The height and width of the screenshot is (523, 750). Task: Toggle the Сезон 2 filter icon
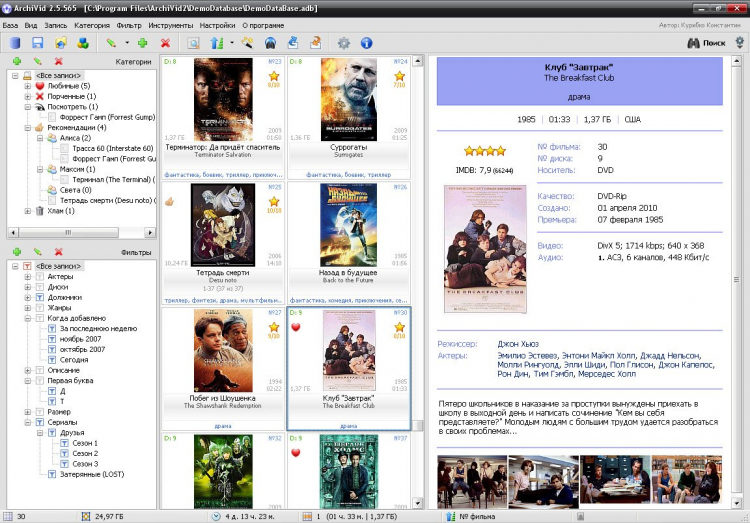click(65, 453)
